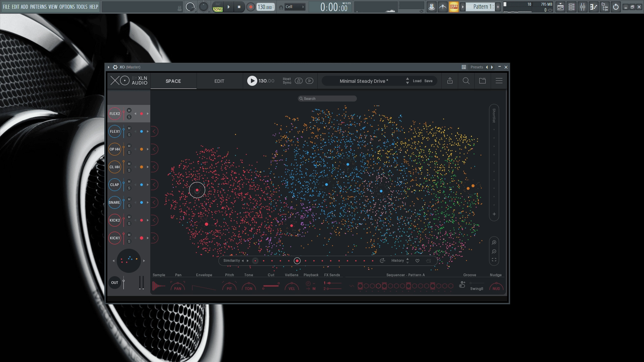
Task: Open the TOOLS menu
Action: coord(82,7)
